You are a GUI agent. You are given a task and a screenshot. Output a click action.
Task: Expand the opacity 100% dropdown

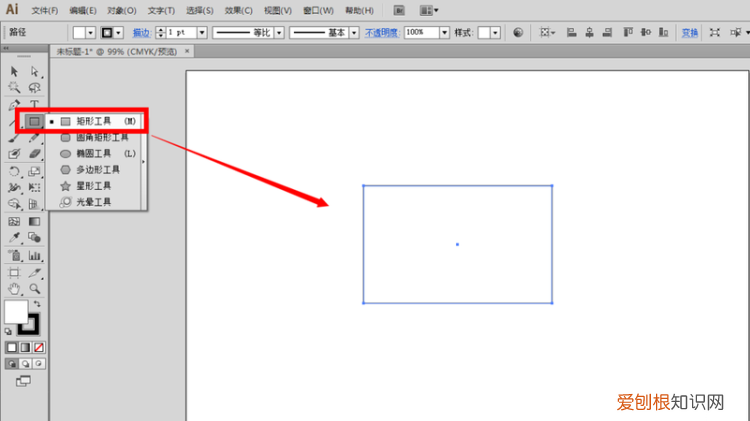pyautogui.click(x=444, y=32)
